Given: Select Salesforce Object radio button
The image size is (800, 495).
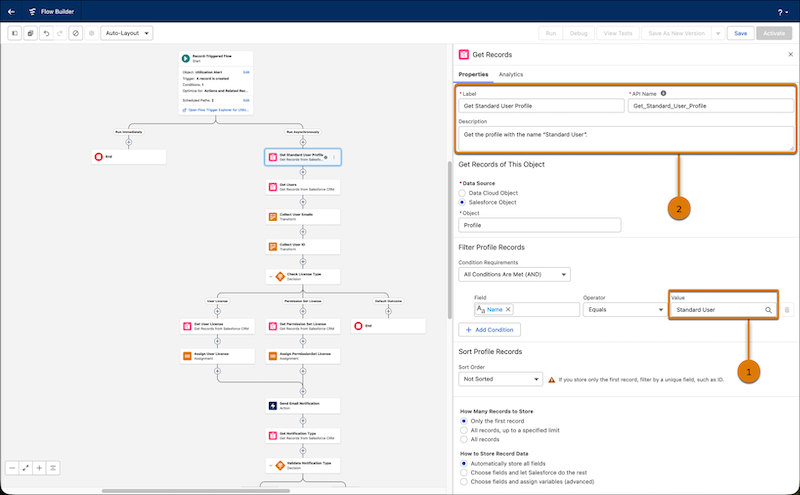Looking at the screenshot, I should click(462, 202).
